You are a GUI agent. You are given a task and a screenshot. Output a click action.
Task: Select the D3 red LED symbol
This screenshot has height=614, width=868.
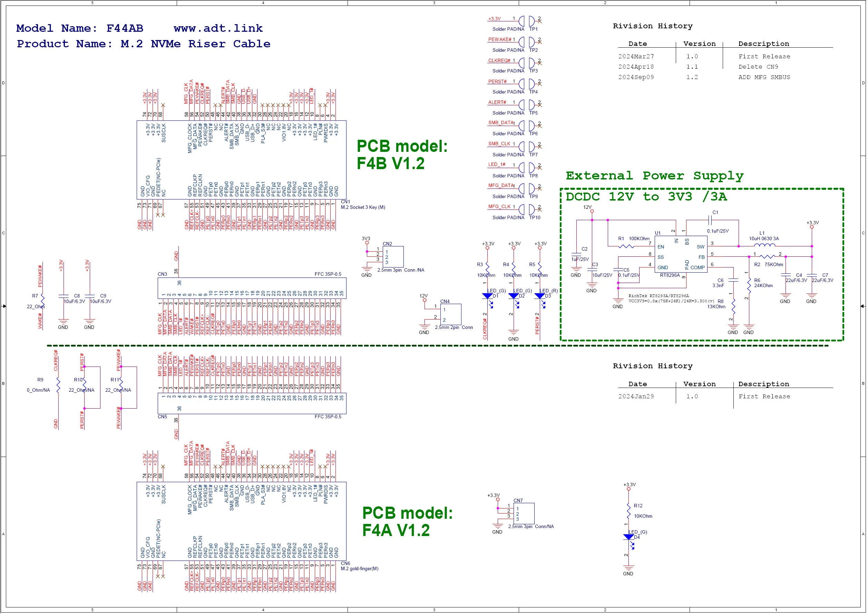pyautogui.click(x=540, y=296)
